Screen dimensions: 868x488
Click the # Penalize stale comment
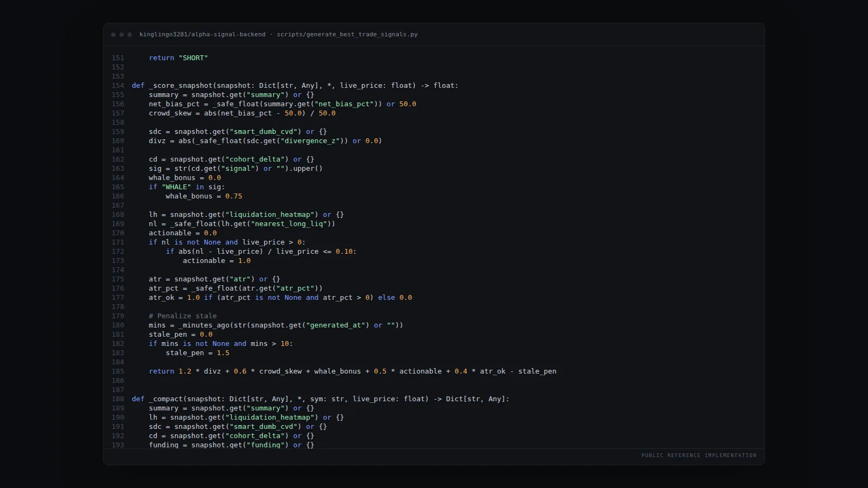tap(183, 316)
